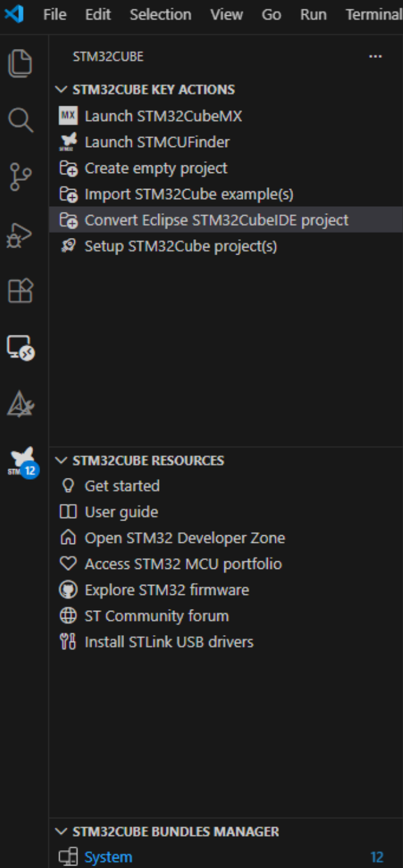Viewport: 403px width, 868px height.
Task: Open the Terminal menu
Action: tap(374, 15)
